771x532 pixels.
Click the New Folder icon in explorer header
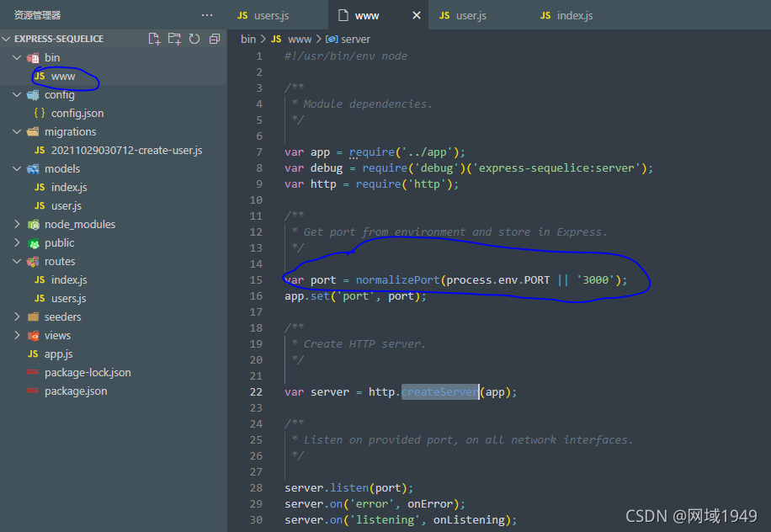tap(174, 39)
